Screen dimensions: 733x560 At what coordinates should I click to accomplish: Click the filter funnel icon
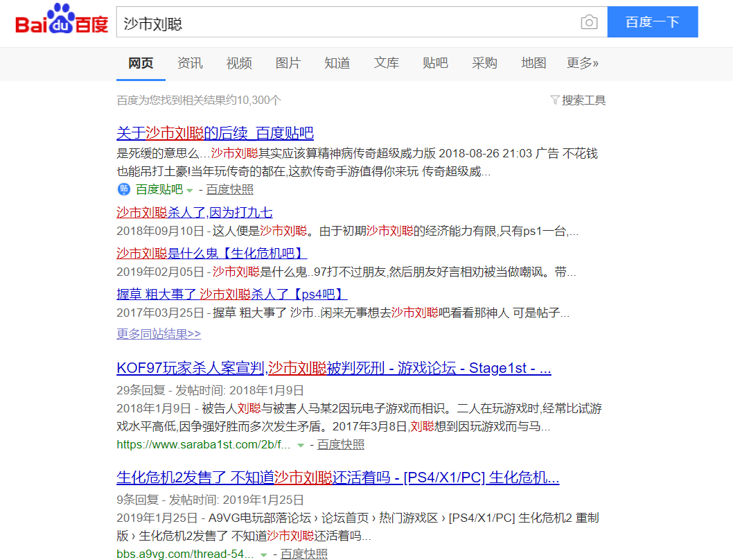pos(555,100)
